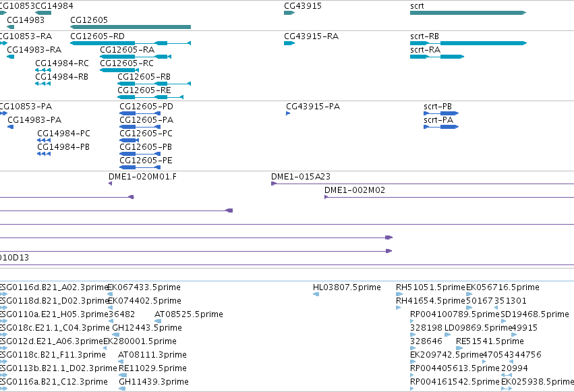This screenshot has width=574, height=392.
Task: Select the CG12605 gene bar
Action: (130, 27)
